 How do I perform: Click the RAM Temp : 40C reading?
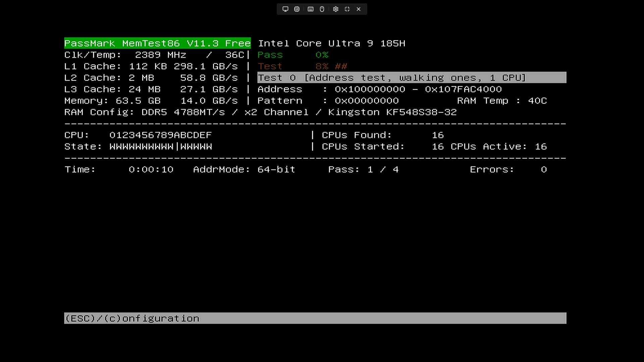tap(502, 101)
